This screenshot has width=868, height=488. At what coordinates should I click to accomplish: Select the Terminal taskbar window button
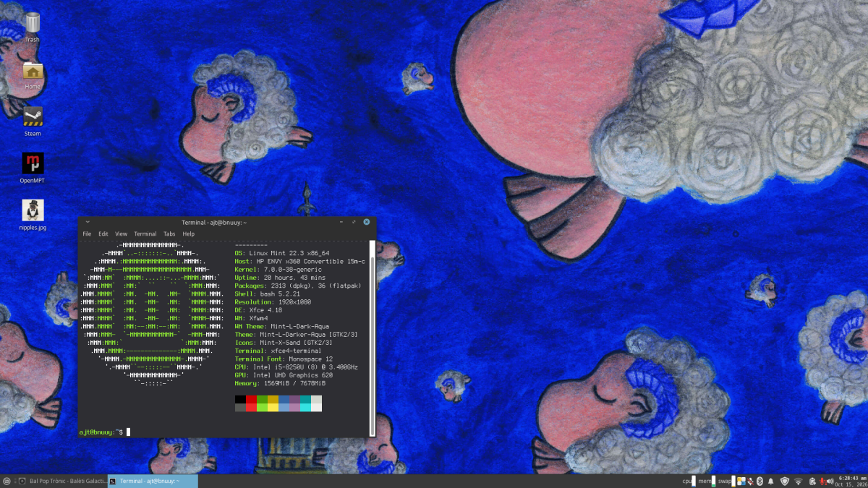[x=153, y=481]
